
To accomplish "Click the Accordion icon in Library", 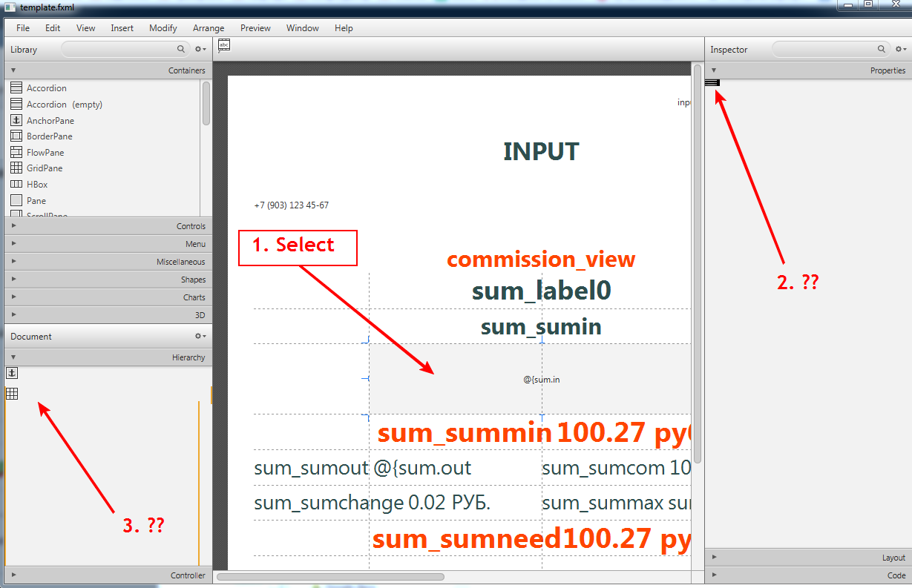I will [x=16, y=88].
